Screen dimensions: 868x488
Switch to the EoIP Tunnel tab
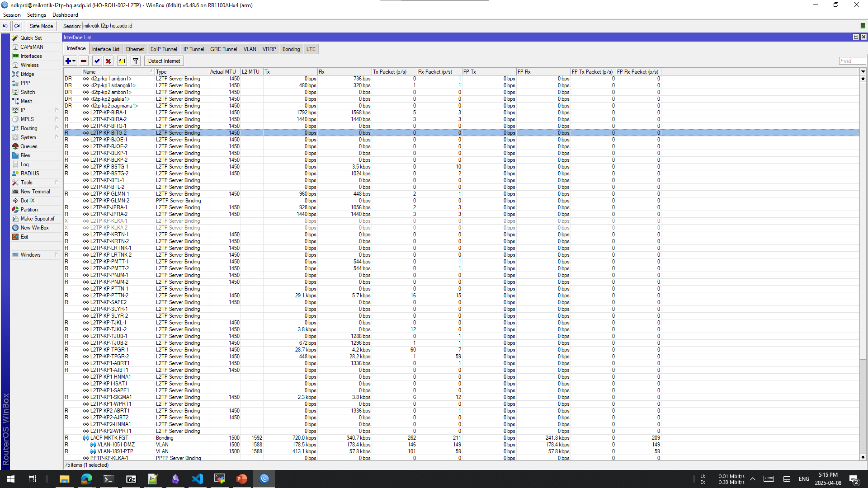tap(163, 49)
